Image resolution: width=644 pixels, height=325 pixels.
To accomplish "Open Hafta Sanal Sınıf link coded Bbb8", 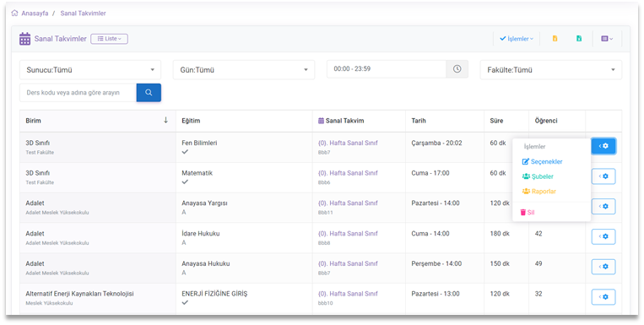I will pyautogui.click(x=348, y=233).
